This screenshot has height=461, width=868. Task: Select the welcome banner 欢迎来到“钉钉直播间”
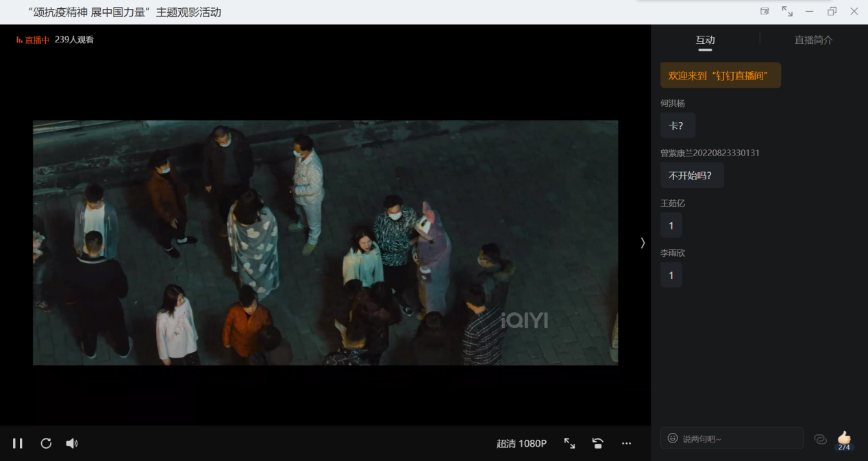coord(721,75)
